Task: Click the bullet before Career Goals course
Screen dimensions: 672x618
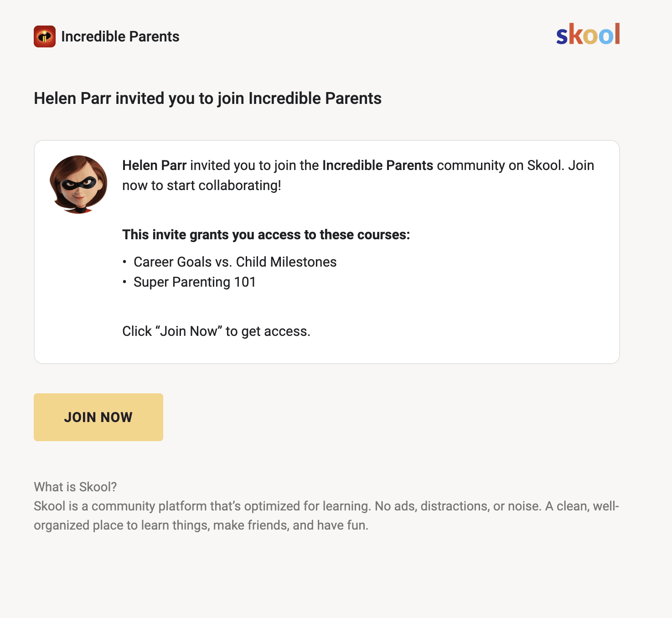Action: click(x=124, y=262)
